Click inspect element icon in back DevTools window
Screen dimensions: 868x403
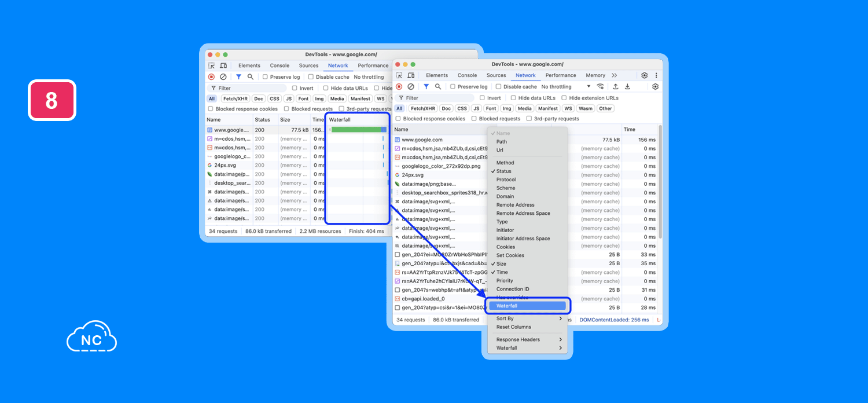(x=211, y=65)
